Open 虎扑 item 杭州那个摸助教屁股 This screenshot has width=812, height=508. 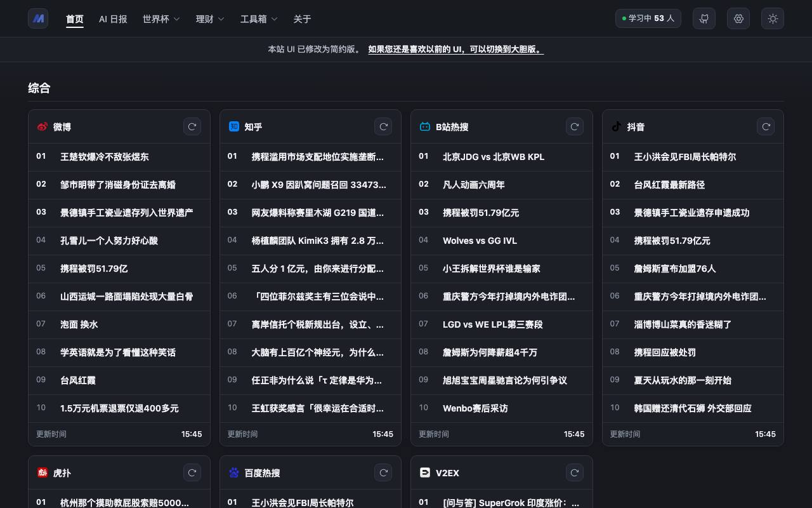point(119,499)
